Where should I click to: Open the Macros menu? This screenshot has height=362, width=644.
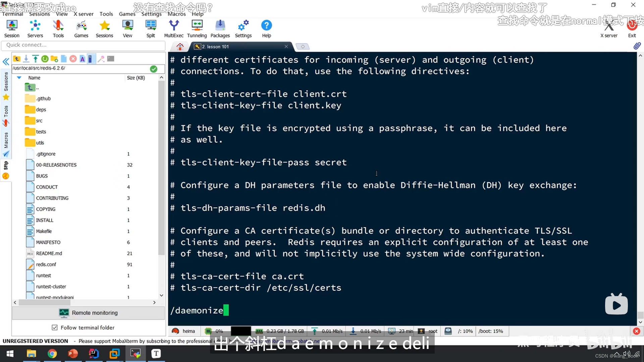[176, 14]
